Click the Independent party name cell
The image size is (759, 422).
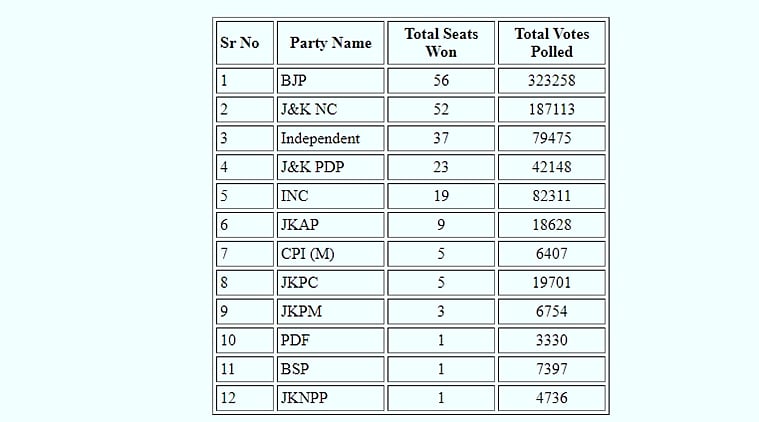coord(330,139)
